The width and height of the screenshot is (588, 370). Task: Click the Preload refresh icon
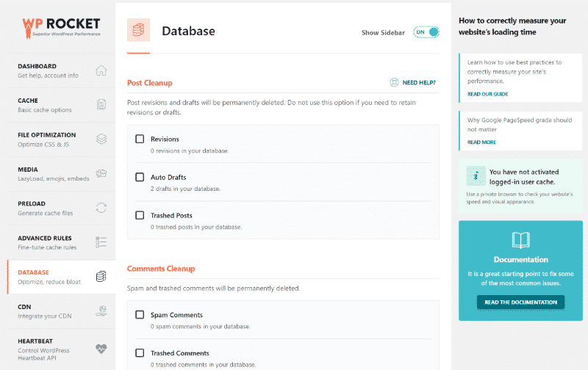101,208
